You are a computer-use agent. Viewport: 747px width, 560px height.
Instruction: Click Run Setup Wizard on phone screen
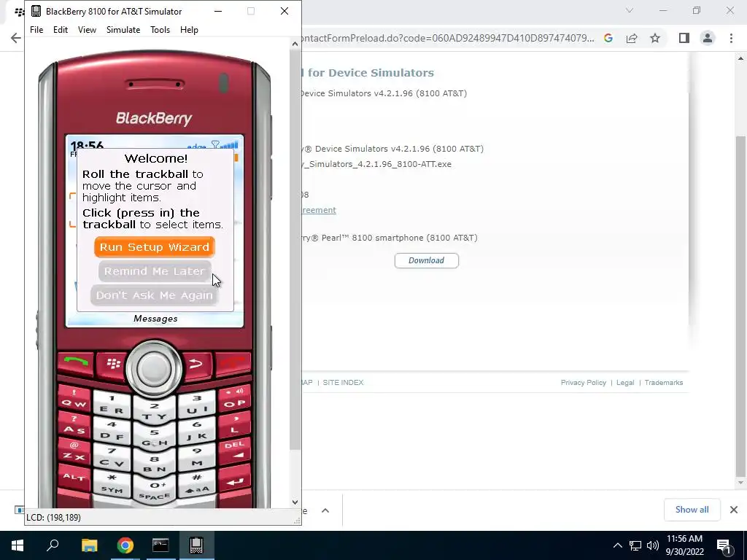155,247
